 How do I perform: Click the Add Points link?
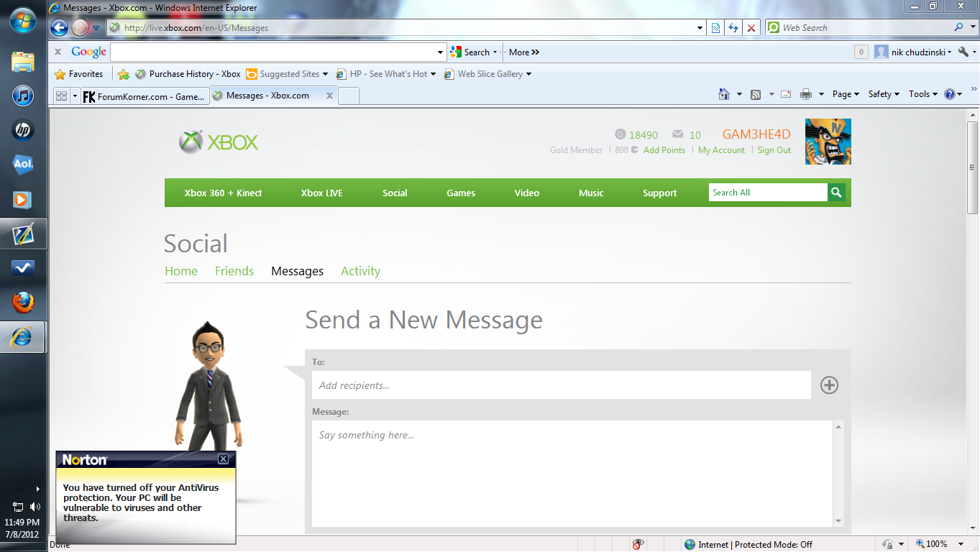(x=664, y=150)
